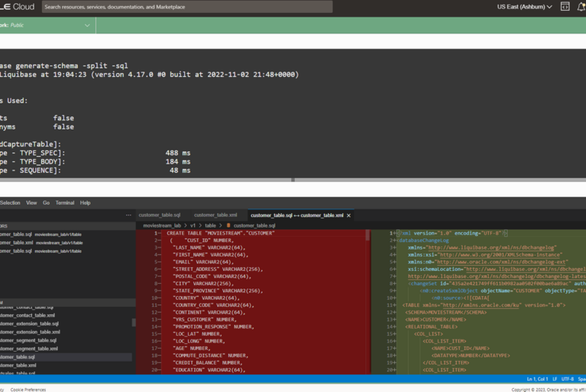Click the <RELATIONAL_TABLE> line in XML pane
The width and height of the screenshot is (586, 392).
432,327
